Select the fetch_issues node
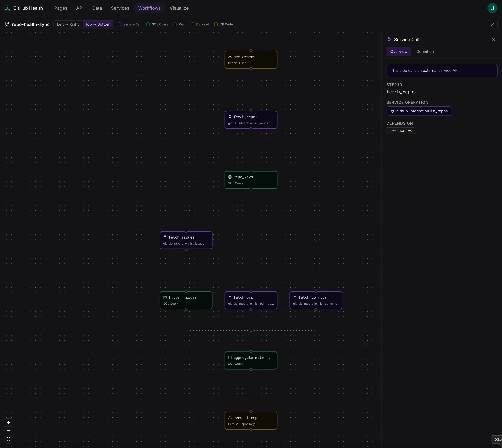The height and width of the screenshot is (448, 502). 186,240
